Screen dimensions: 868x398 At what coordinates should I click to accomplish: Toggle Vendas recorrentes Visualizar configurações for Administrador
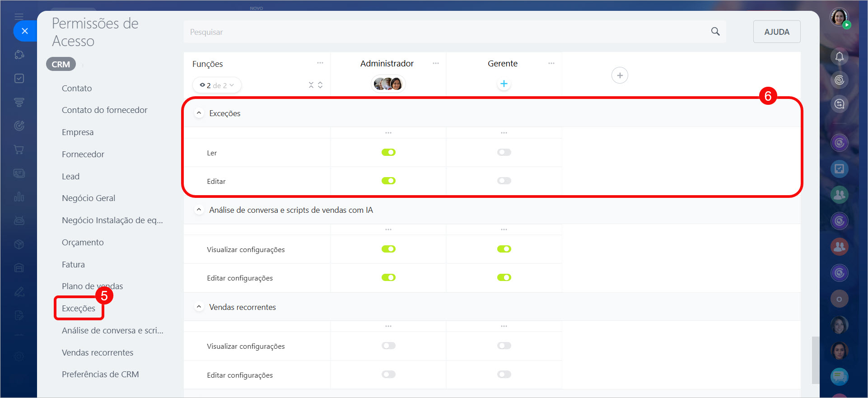[x=388, y=346]
